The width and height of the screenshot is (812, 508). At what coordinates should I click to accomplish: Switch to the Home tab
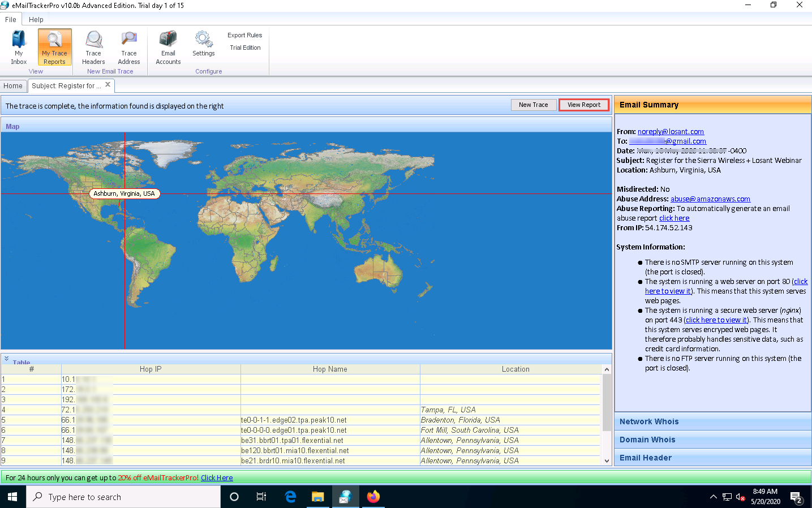(x=13, y=86)
